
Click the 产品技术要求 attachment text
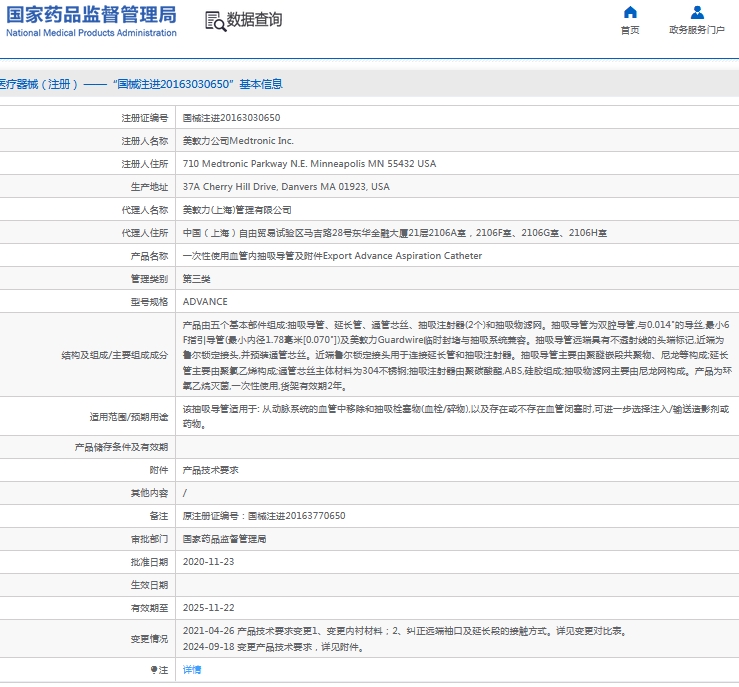(x=211, y=470)
